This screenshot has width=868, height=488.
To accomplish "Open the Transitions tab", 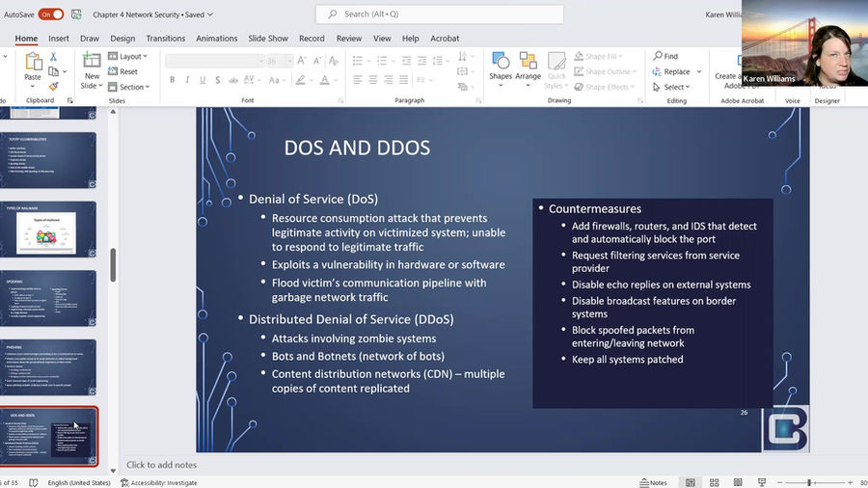I will pos(166,39).
